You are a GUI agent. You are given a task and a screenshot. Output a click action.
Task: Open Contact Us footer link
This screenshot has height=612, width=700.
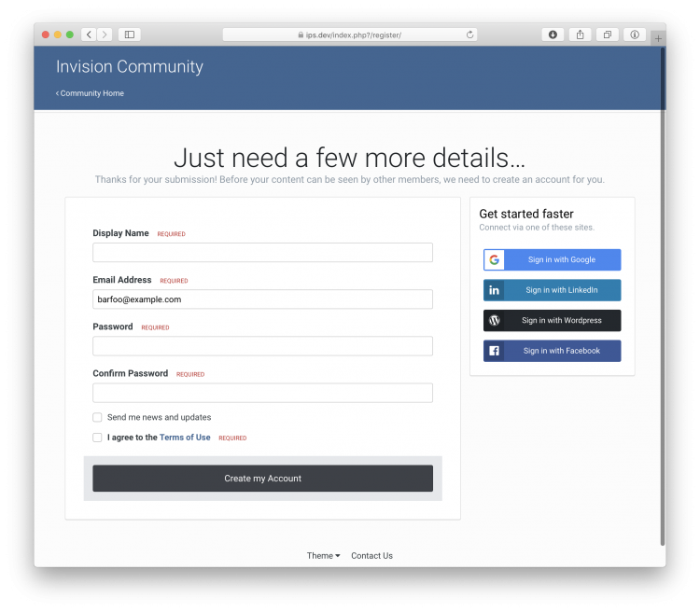point(371,556)
